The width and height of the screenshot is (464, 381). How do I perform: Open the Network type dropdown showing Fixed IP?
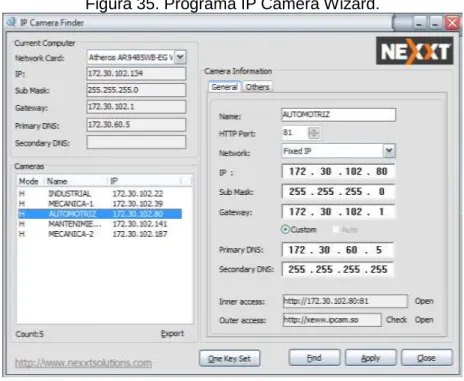pyautogui.click(x=389, y=151)
